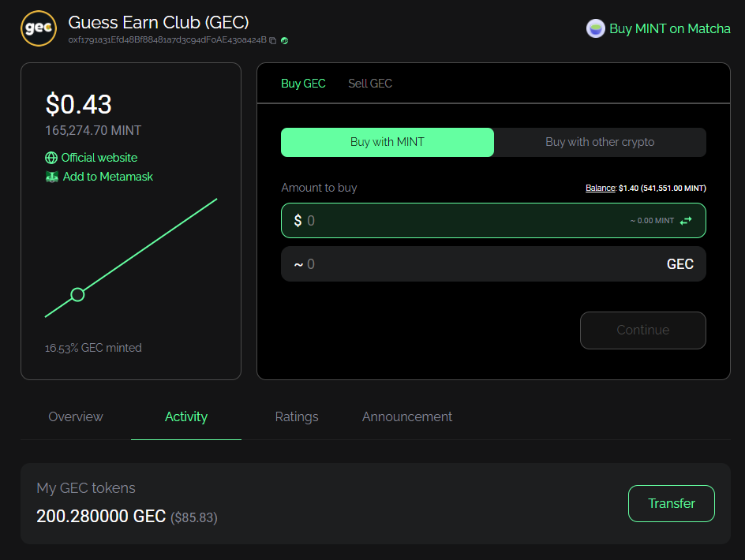This screenshot has width=745, height=560.
Task: Open the Overview tab
Action: (76, 417)
